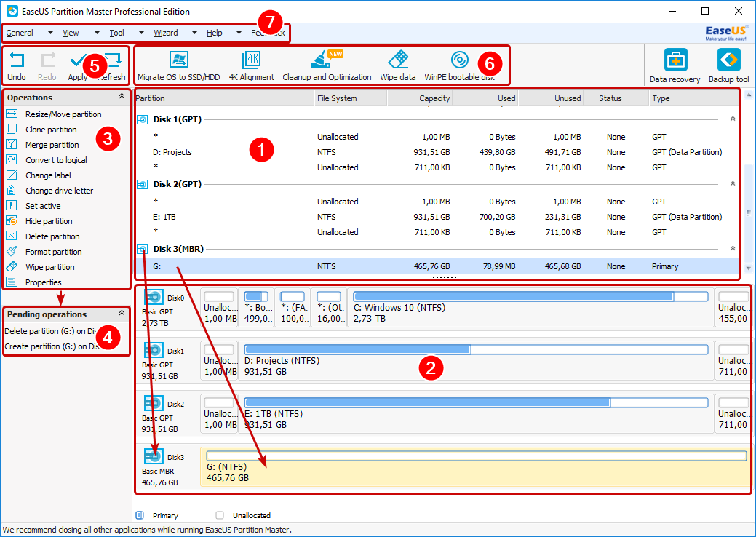Select Format partition in Operations
The height and width of the screenshot is (537, 756).
(53, 252)
